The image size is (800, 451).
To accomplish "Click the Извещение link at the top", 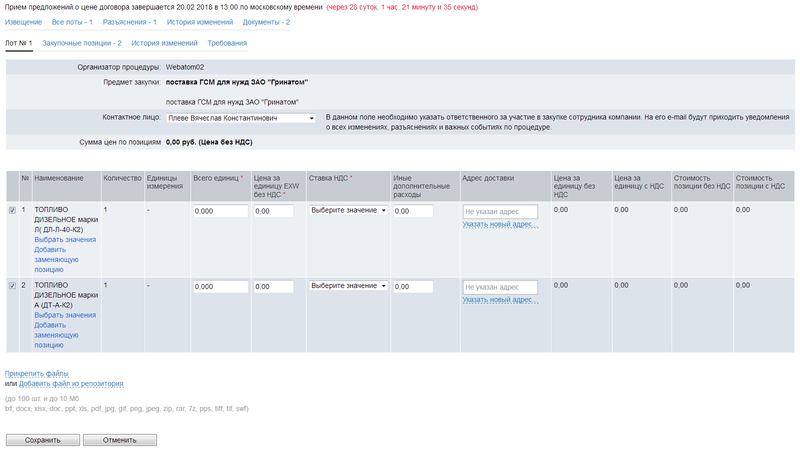I will pos(24,21).
